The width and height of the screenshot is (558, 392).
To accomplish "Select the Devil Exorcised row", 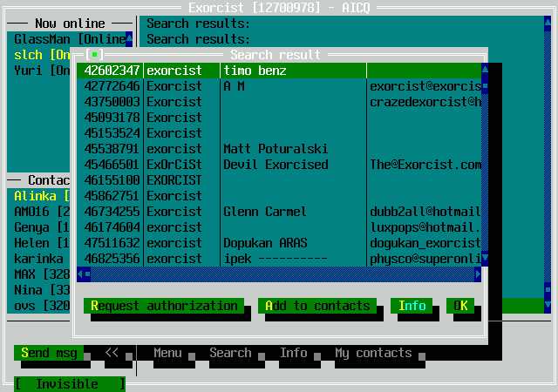I will coord(279,165).
